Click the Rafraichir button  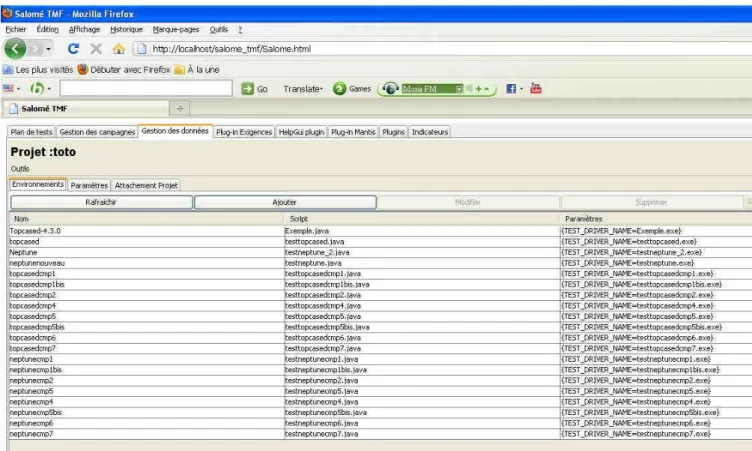[x=101, y=202]
